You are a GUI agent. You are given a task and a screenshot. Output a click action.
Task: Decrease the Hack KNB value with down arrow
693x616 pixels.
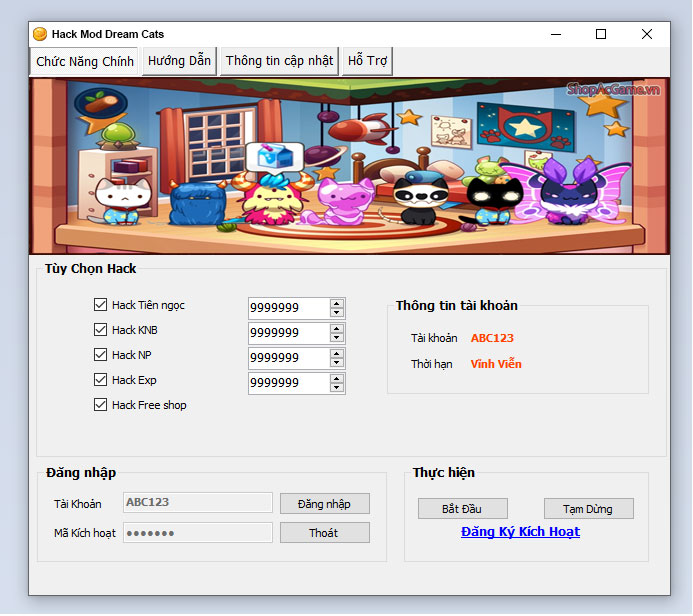[x=337, y=338]
